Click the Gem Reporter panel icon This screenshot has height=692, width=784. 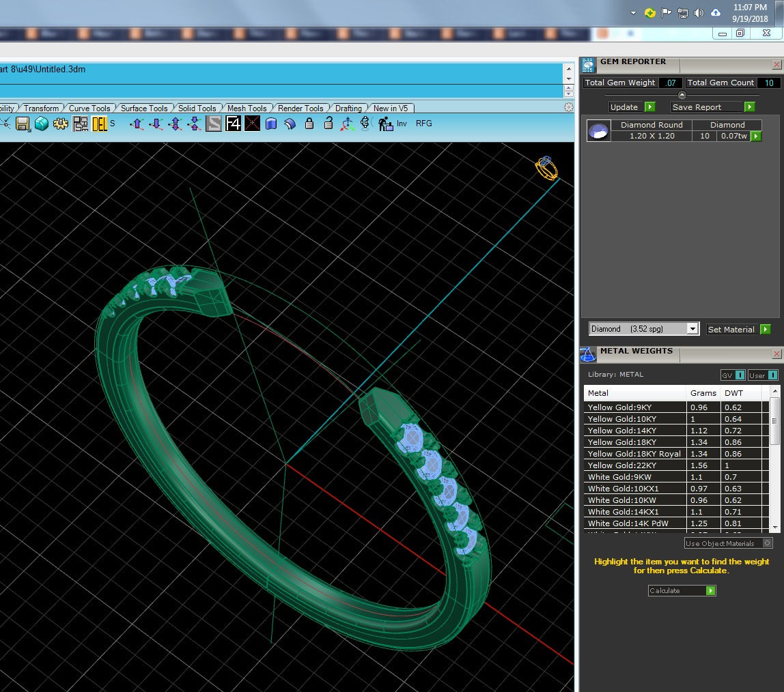pos(588,65)
